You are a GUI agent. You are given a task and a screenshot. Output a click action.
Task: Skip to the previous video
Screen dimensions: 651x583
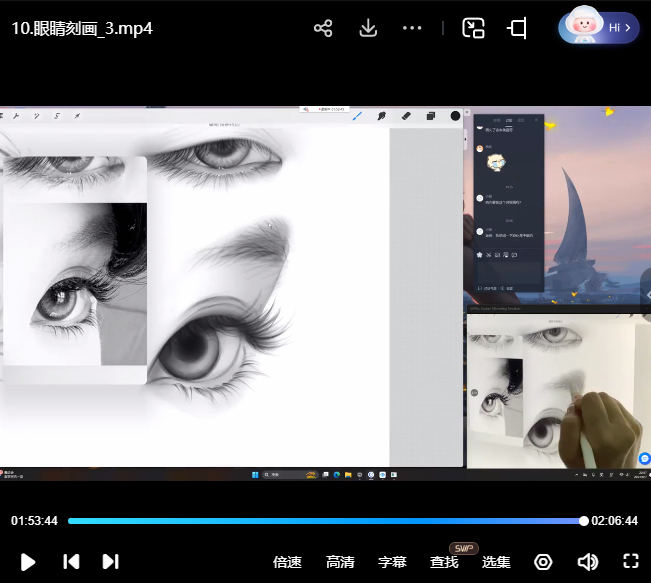point(71,561)
